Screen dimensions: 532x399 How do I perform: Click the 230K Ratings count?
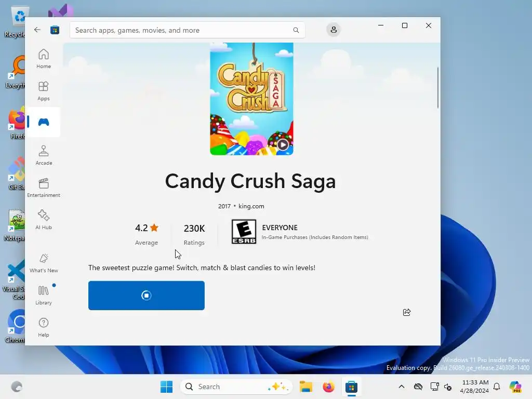[194, 234]
